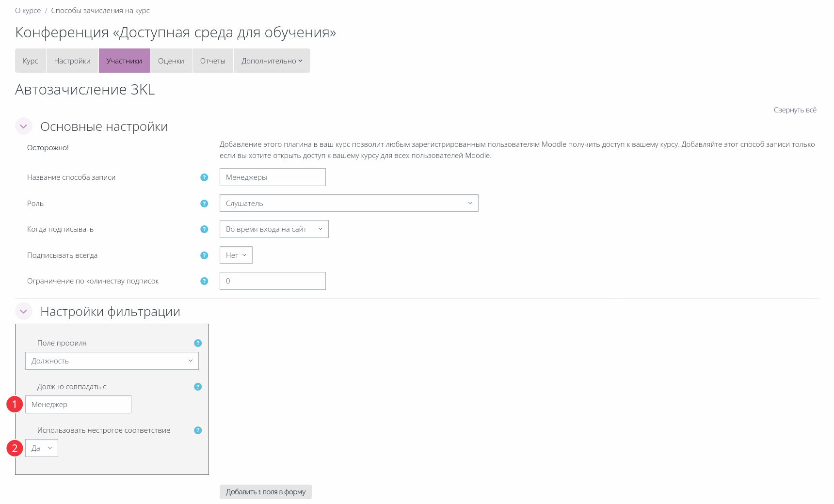Click help icon beside Роль field
The height and width of the screenshot is (504, 834).
(204, 204)
